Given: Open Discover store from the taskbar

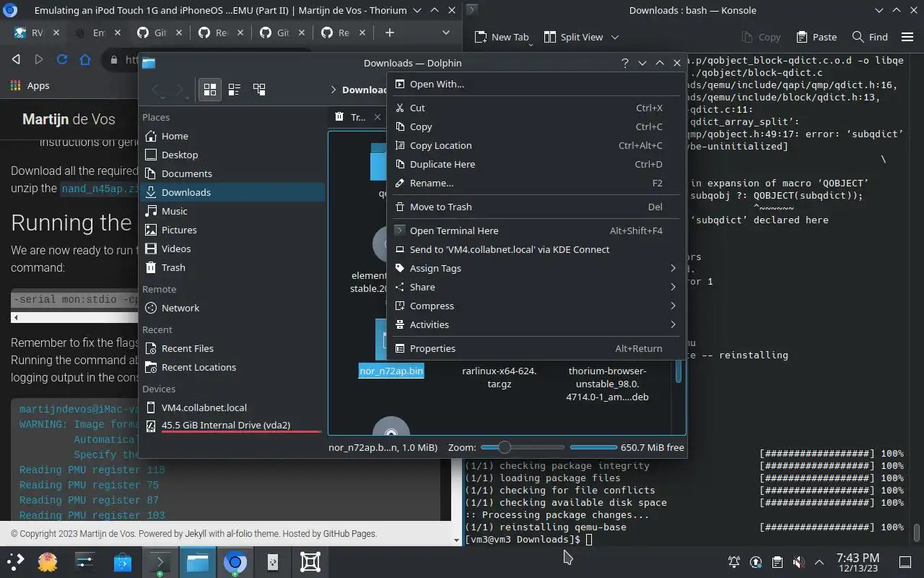Looking at the screenshot, I should tap(123, 561).
